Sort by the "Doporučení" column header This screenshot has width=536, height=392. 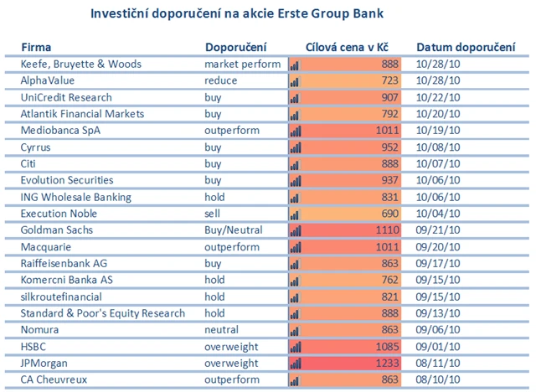tap(235, 46)
